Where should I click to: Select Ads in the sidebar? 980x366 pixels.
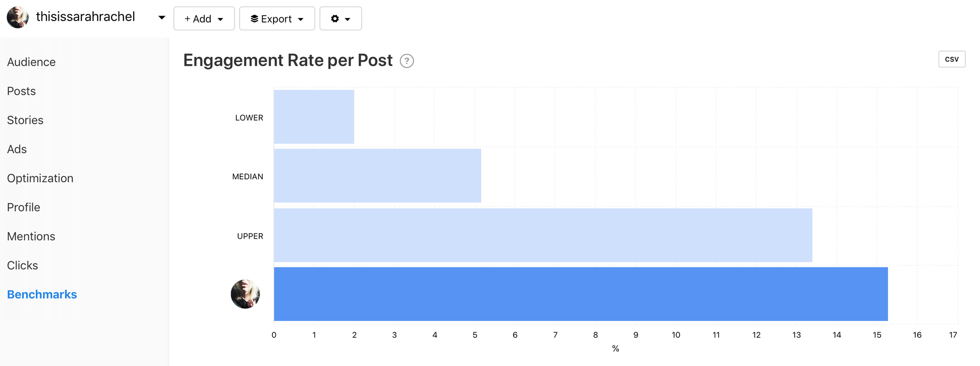[x=17, y=149]
